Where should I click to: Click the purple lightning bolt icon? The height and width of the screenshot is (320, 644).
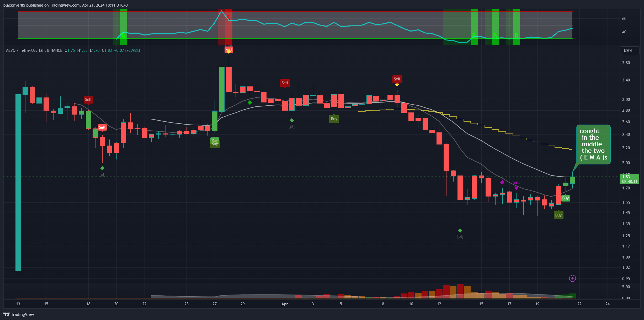coord(572,278)
